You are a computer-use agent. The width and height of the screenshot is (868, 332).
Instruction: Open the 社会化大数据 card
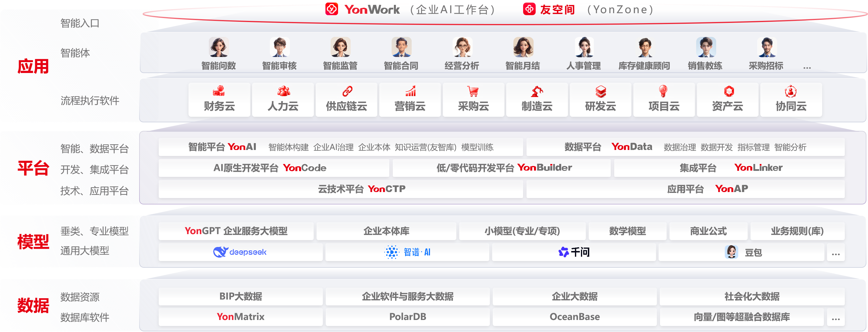[x=752, y=296]
